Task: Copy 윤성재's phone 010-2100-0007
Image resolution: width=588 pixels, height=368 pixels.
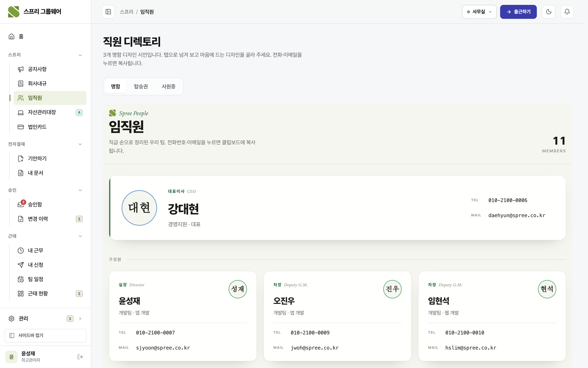Action: point(155,333)
